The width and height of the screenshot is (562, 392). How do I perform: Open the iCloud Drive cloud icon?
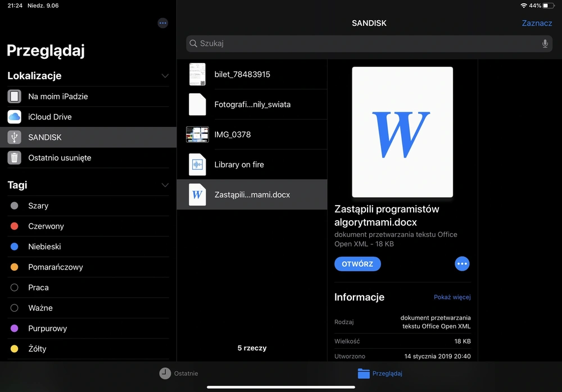[15, 117]
